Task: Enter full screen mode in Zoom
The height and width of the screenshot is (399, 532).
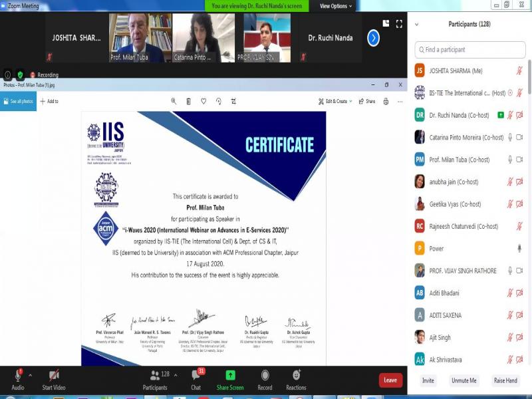Action: point(399,24)
